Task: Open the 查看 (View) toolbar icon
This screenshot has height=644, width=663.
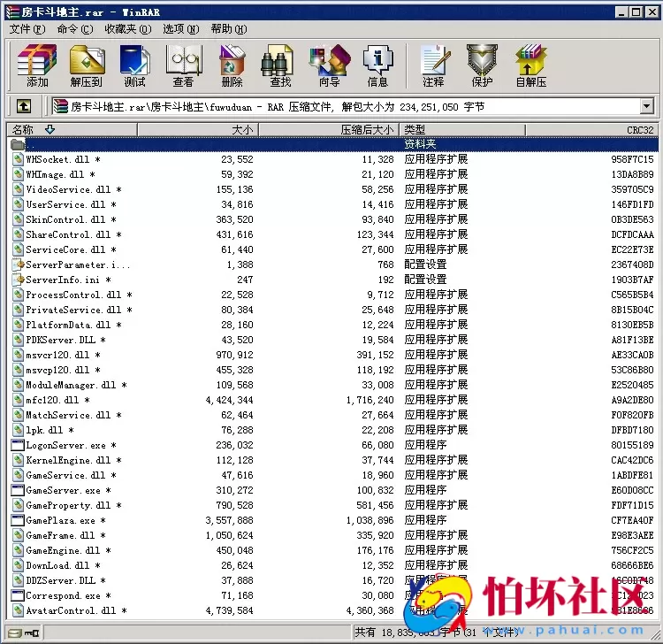Action: 184,65
